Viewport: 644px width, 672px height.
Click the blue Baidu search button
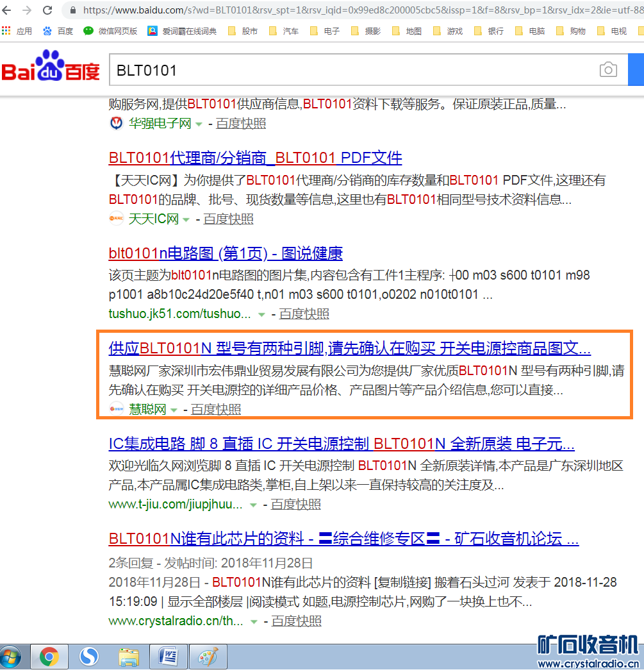point(636,70)
